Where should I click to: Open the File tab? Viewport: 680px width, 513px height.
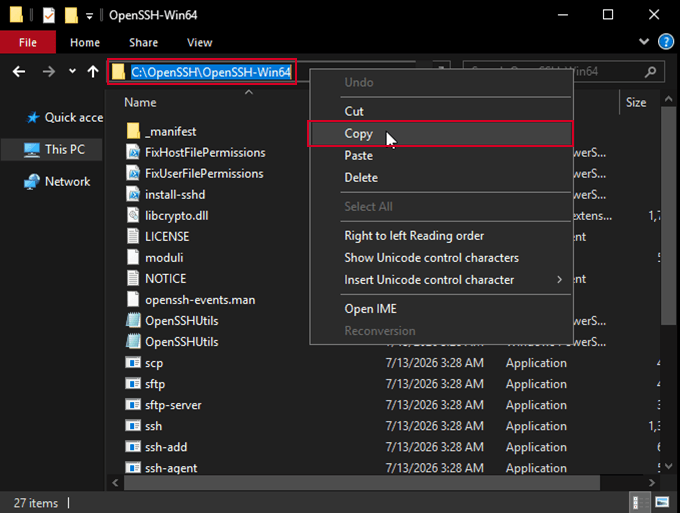(28, 42)
